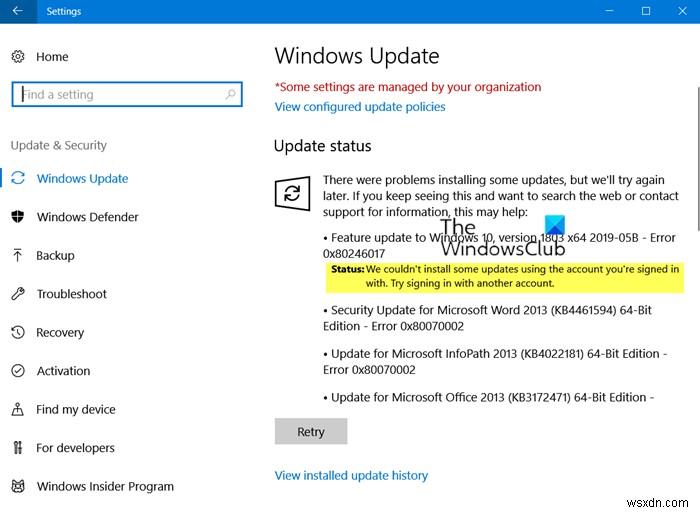Click the search magnifier icon

[x=230, y=94]
